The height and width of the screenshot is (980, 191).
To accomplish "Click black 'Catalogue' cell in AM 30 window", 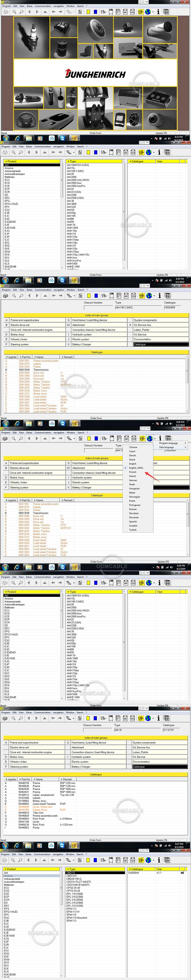I will (160, 767).
